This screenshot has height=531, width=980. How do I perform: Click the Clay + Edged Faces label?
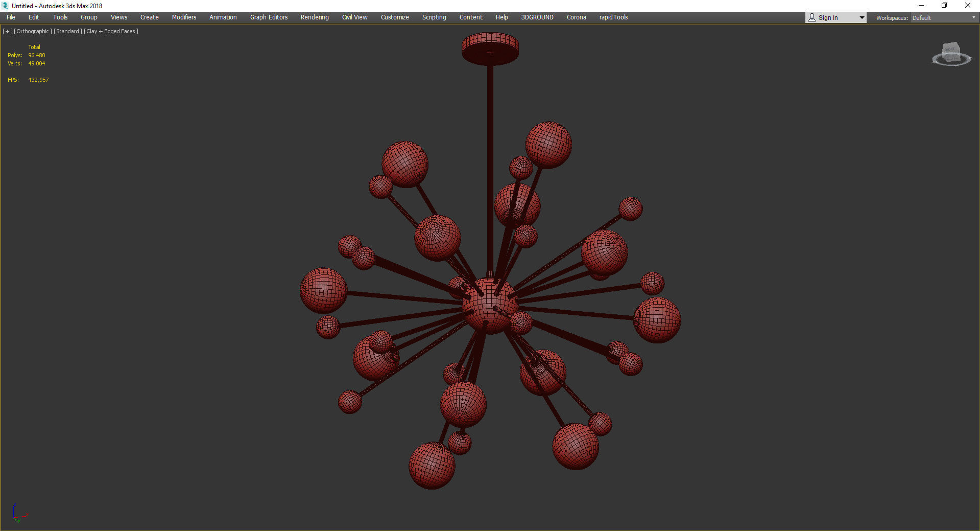[111, 31]
